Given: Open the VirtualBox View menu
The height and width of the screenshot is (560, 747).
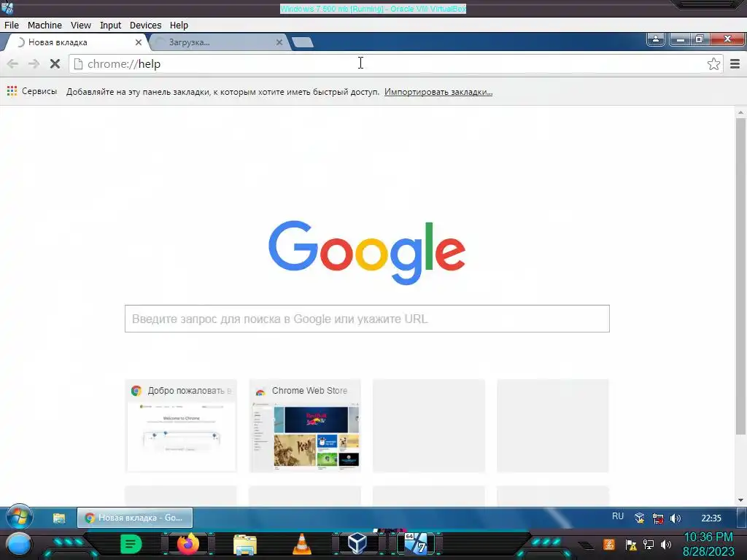Looking at the screenshot, I should [80, 26].
